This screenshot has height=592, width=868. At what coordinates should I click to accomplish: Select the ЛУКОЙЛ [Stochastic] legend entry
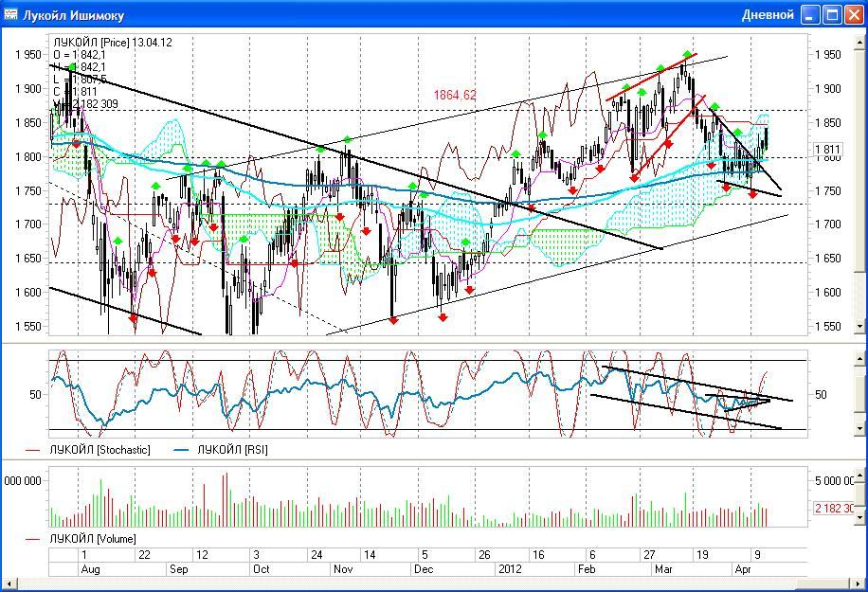(x=99, y=450)
